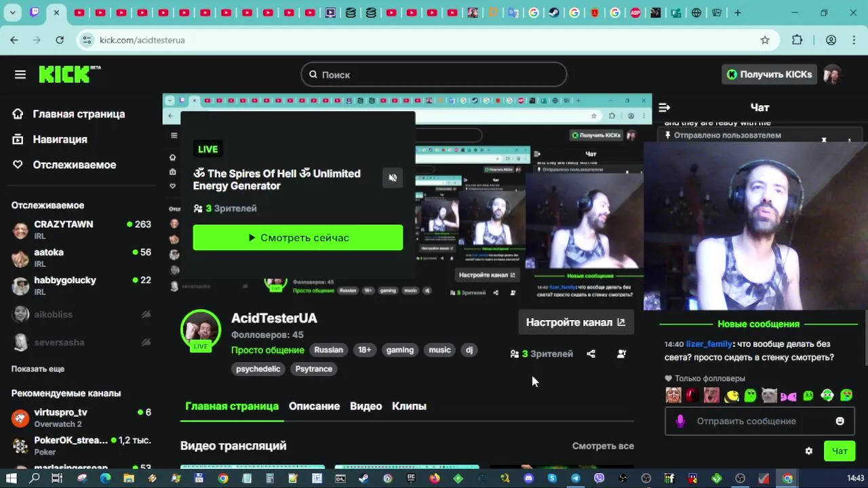Viewport: 868px width, 488px height.
Task: Click Смотреть все link
Action: 603,446
